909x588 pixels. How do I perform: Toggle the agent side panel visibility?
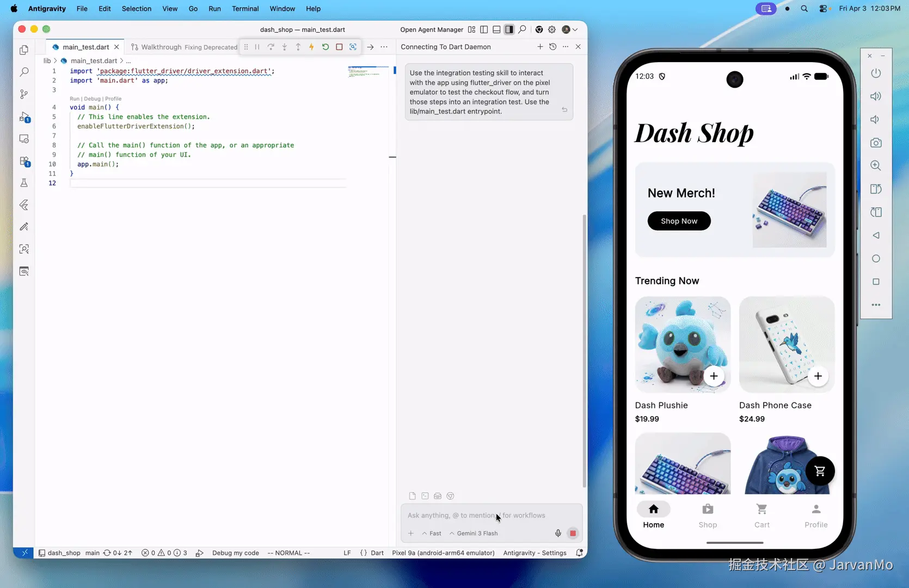pyautogui.click(x=509, y=29)
